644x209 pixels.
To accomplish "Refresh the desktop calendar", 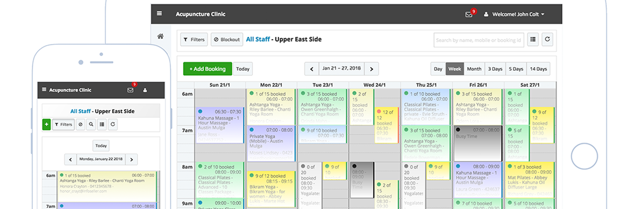I will [x=547, y=40].
